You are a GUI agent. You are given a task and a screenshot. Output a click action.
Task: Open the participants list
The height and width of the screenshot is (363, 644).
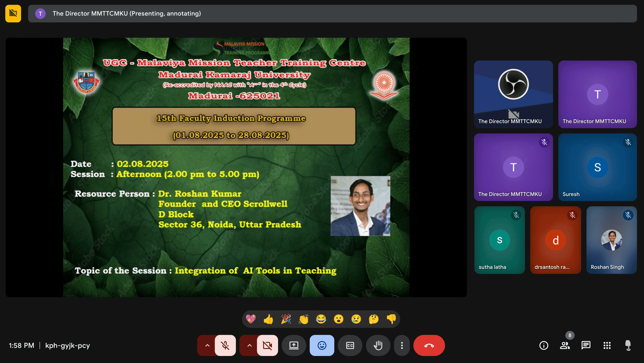pos(565,345)
